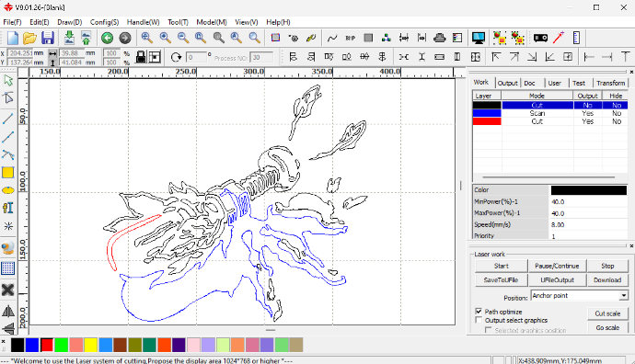Click the rotate icon beside angle field
635x364 pixels.
pyautogui.click(x=176, y=57)
